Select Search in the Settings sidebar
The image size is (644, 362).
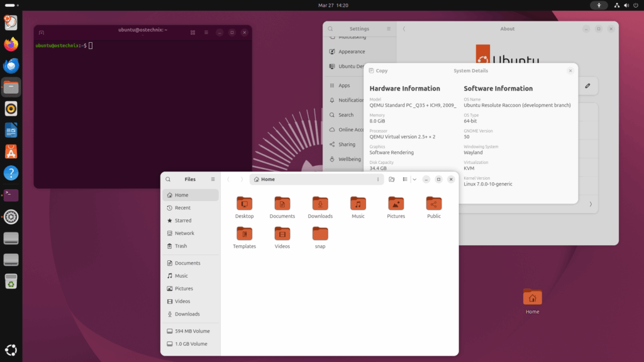[x=345, y=115]
